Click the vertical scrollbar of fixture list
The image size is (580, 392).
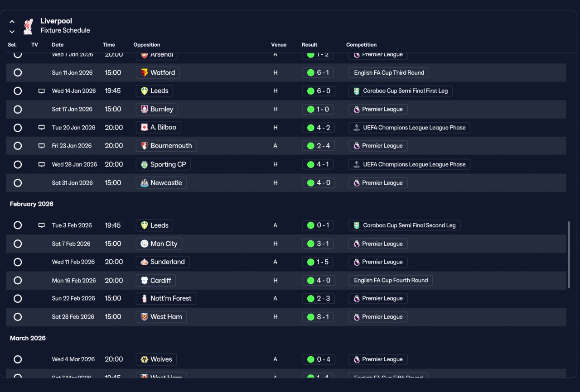pyautogui.click(x=569, y=254)
